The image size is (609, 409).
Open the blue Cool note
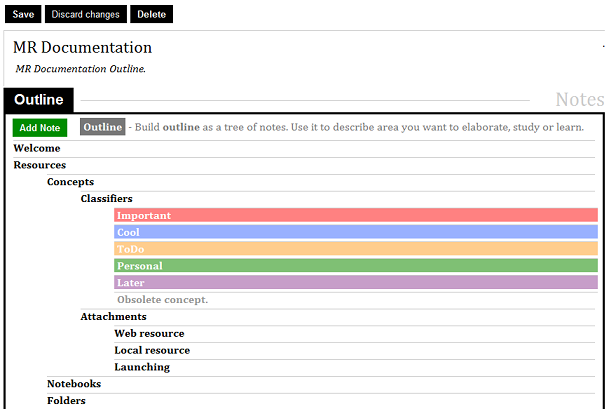click(356, 232)
